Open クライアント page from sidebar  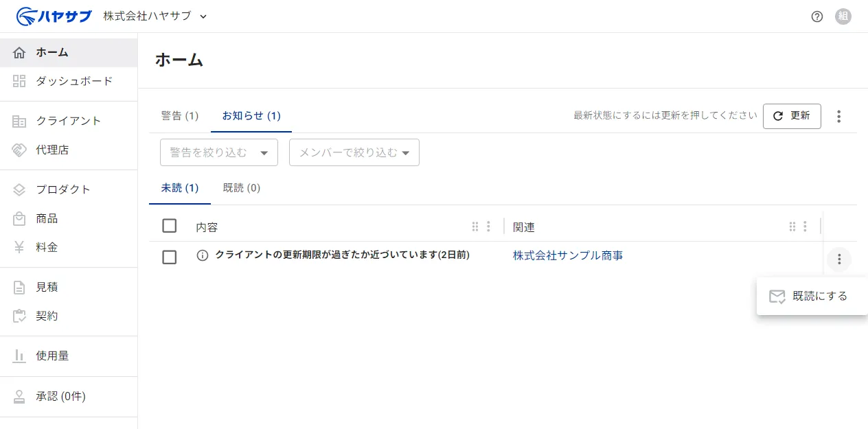coord(69,121)
